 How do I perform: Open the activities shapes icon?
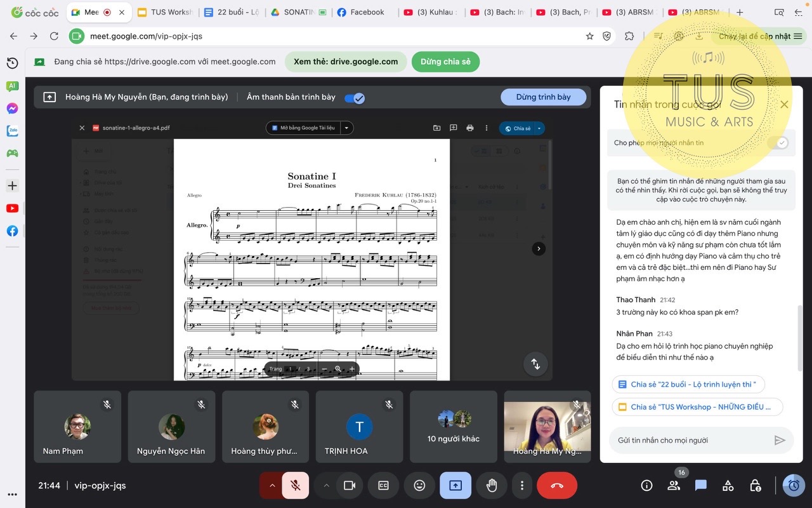(x=728, y=485)
